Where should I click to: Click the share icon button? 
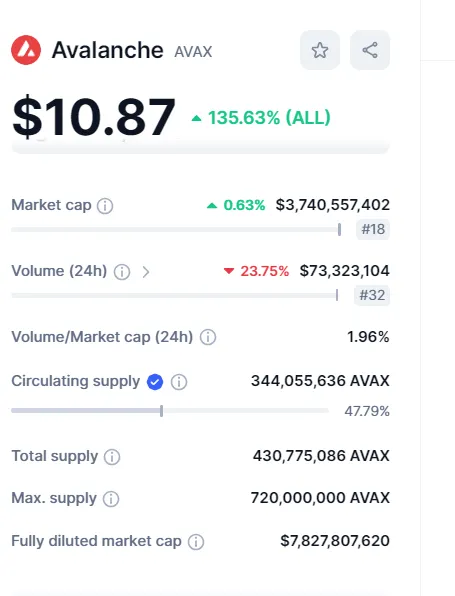coord(370,50)
